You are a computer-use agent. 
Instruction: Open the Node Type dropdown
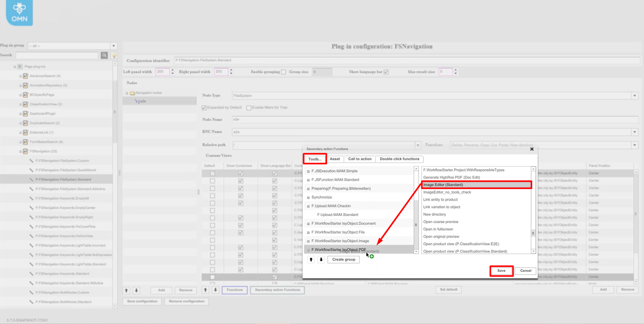[x=635, y=96]
